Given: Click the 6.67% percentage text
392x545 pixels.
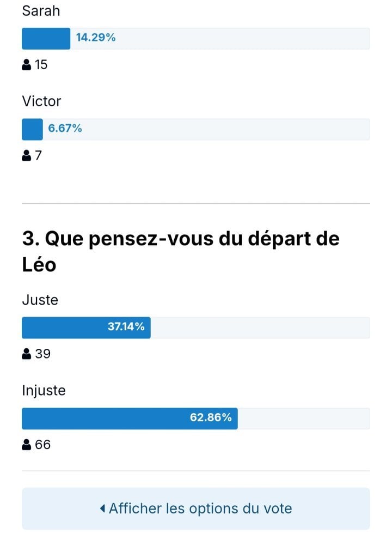Looking at the screenshot, I should point(65,128).
